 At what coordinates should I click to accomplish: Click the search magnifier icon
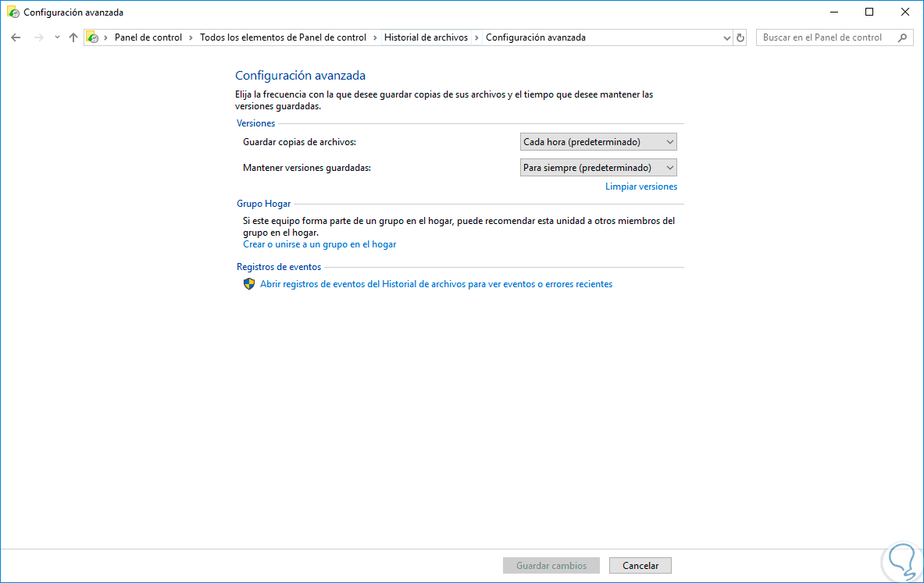tap(902, 37)
